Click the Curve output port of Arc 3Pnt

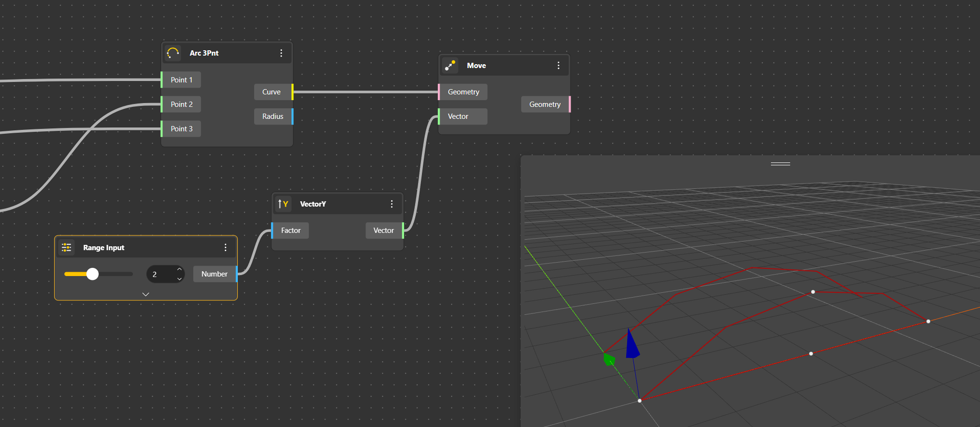pos(274,92)
